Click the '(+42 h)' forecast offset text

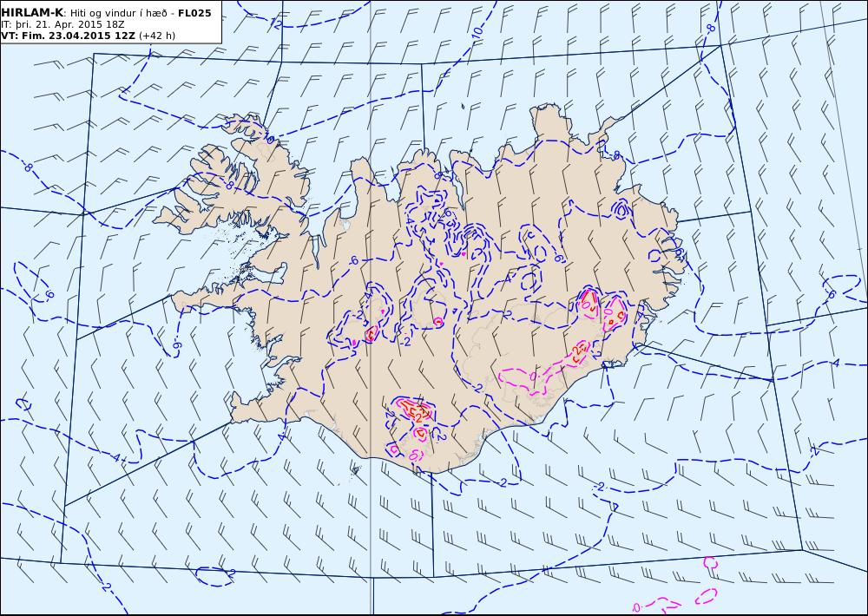point(156,36)
